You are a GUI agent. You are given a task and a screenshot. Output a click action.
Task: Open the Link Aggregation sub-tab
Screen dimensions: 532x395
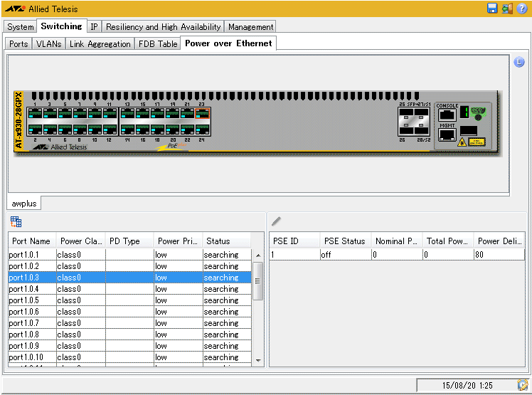point(100,44)
